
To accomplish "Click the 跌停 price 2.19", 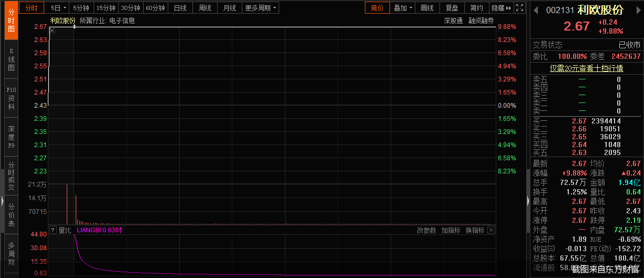I will coord(633,220).
